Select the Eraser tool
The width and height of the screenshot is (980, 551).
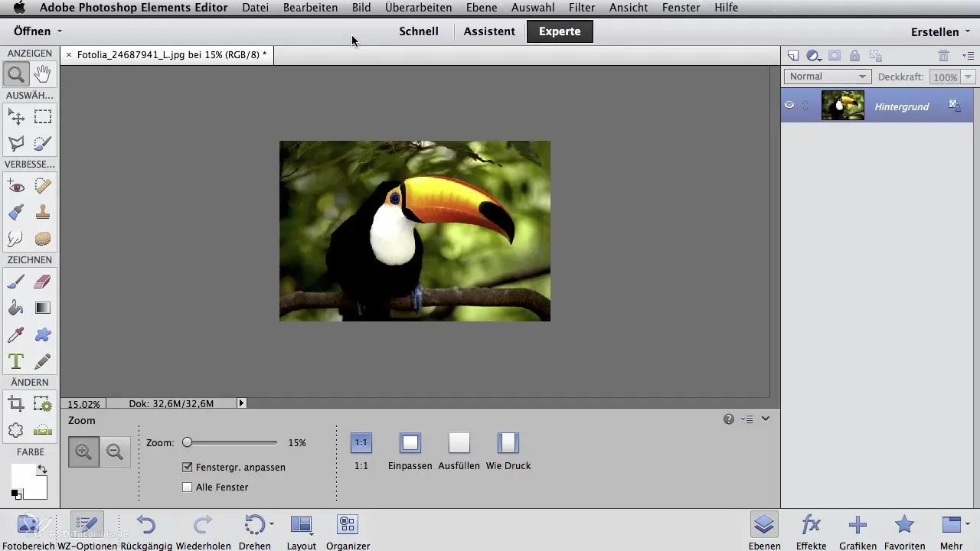pyautogui.click(x=43, y=282)
